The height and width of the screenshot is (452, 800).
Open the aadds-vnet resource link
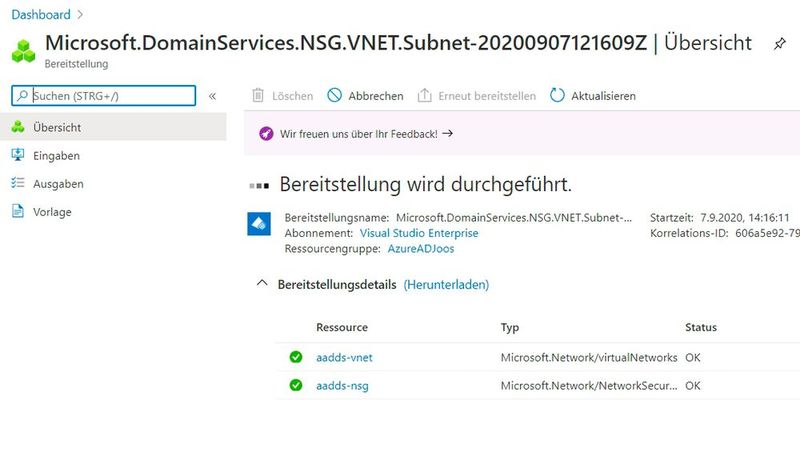344,358
